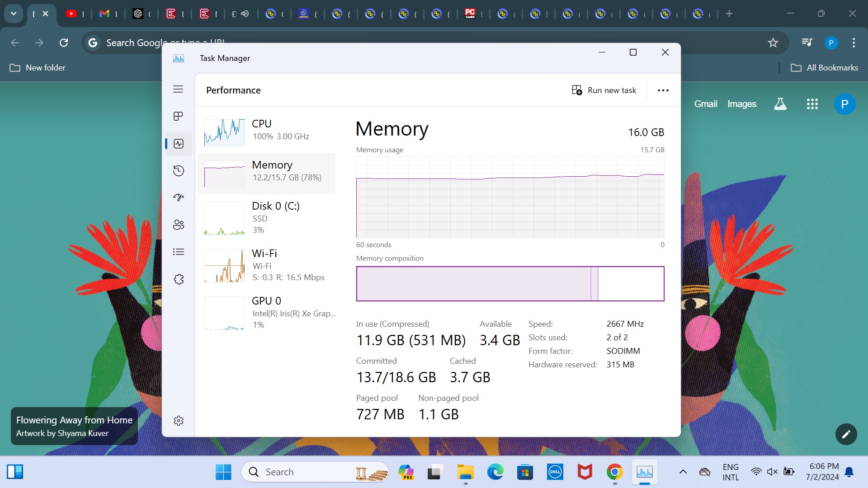Toggle the Performance sidebar collapsed view
Viewport: 868px width, 488px height.
coord(178,89)
